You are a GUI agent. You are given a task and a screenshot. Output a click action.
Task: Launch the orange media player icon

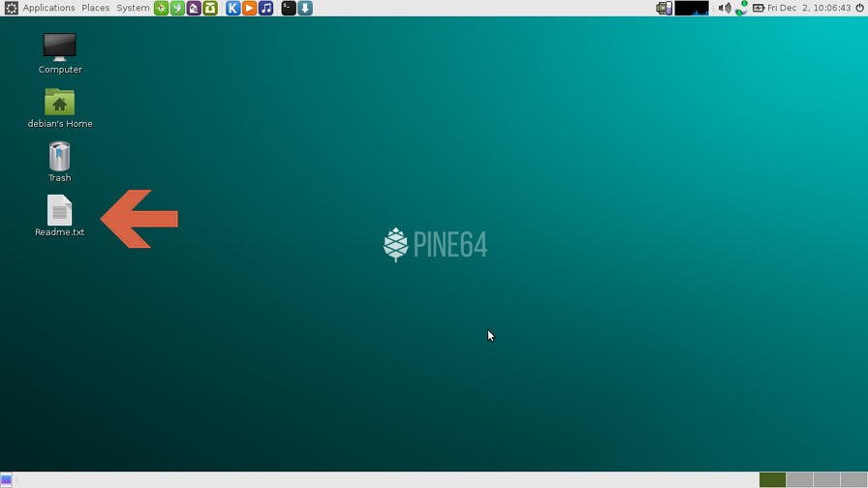pos(249,8)
